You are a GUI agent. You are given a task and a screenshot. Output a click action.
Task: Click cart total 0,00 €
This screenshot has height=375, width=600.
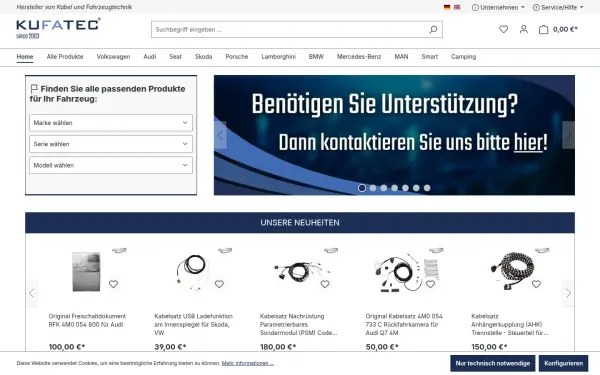565,29
